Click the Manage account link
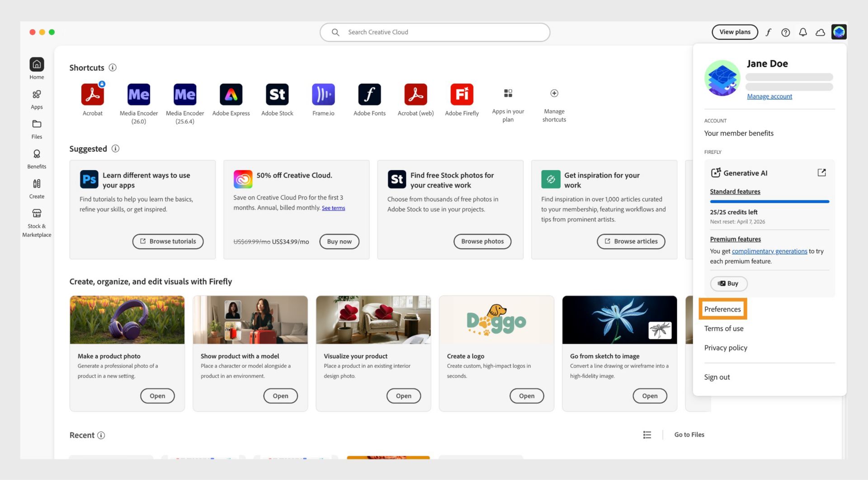 click(x=769, y=96)
